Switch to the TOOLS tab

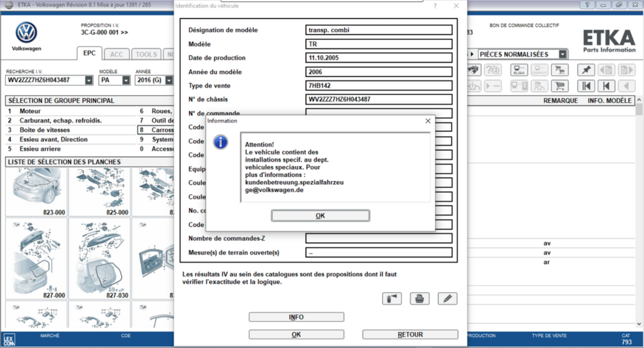tap(146, 54)
